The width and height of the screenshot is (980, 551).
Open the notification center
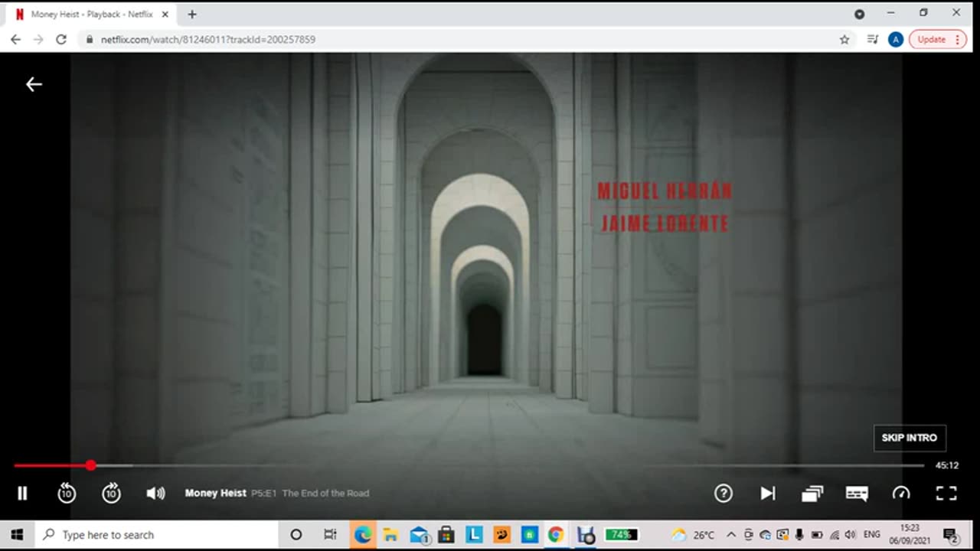pos(951,535)
